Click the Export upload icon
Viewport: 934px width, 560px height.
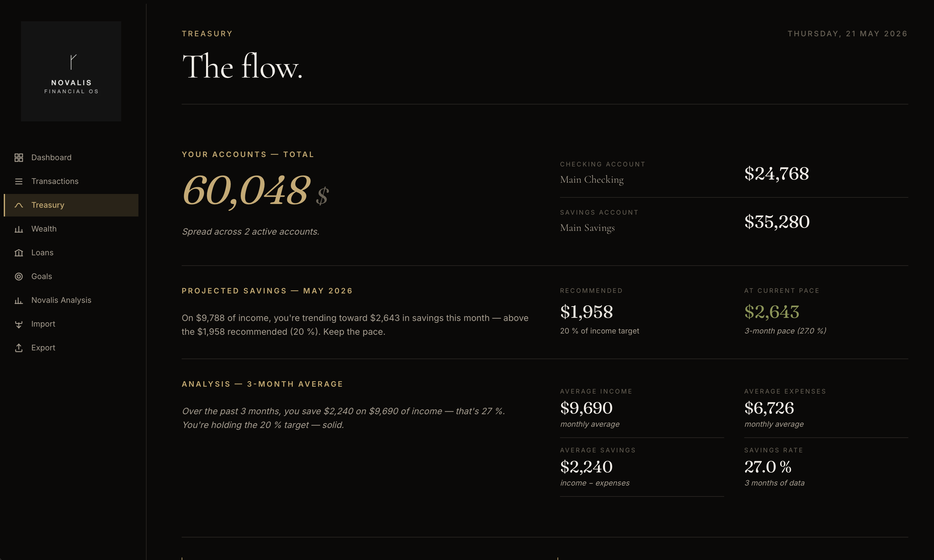[18, 348]
